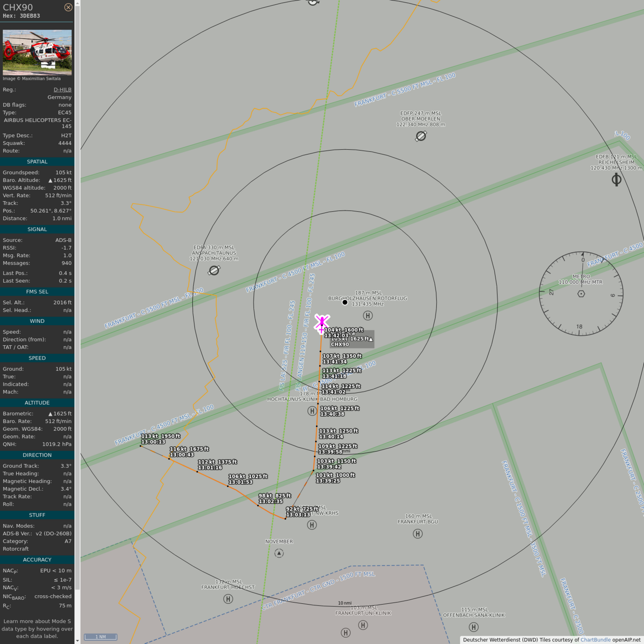Click the Burgholzhausen Rotorflug black dot marker
Viewport: 644px width, 644px height.
tap(345, 302)
